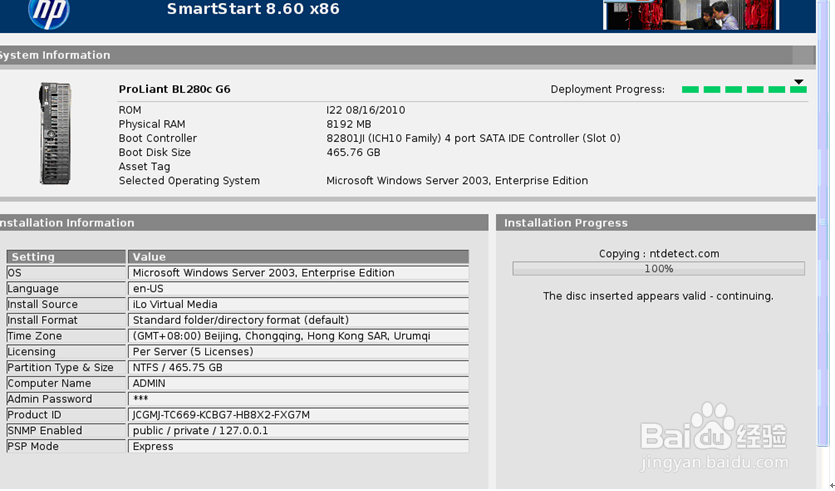Click the ProLiant blade server image
The height and width of the screenshot is (491, 835).
(x=55, y=133)
